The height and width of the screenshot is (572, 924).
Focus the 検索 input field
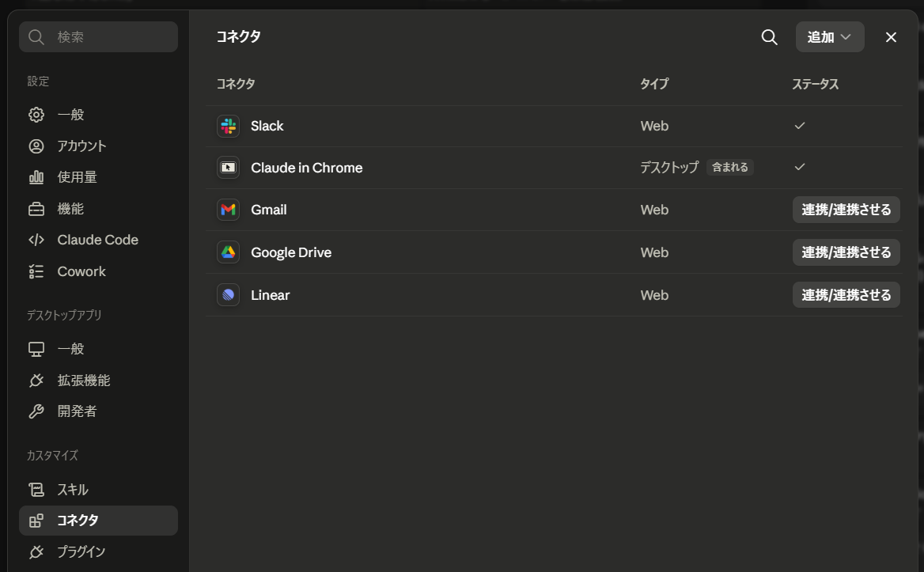[x=98, y=37]
